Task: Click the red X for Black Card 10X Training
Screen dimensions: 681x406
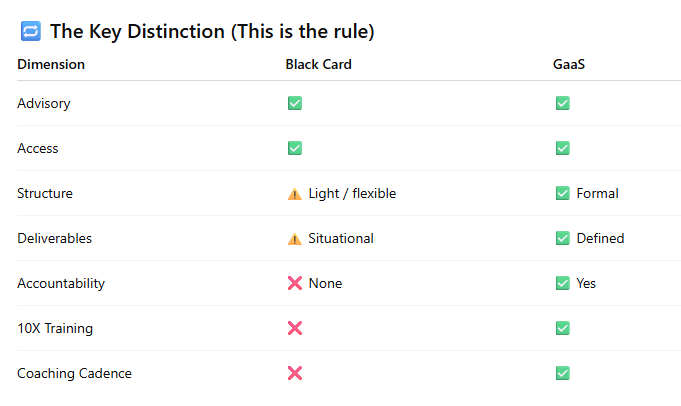Action: 295,328
